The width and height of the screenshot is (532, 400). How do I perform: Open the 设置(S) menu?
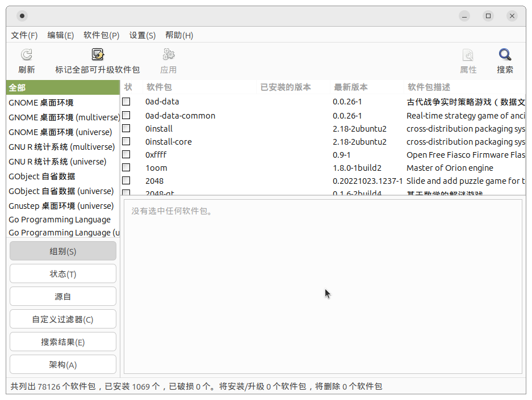click(x=142, y=35)
